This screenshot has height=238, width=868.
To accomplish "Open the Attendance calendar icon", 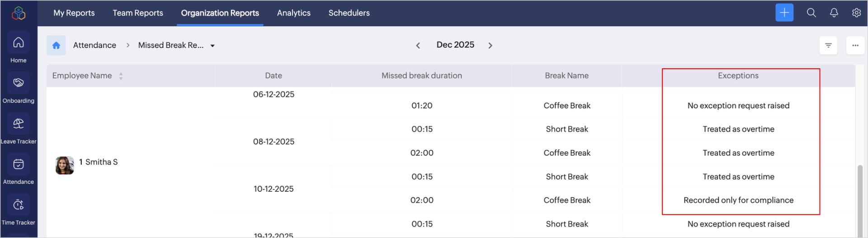I will point(19,165).
